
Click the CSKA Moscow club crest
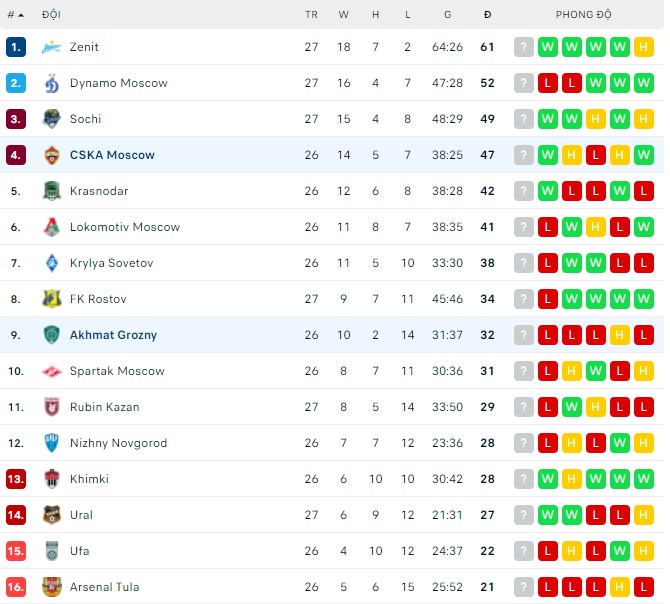pyautogui.click(x=52, y=155)
